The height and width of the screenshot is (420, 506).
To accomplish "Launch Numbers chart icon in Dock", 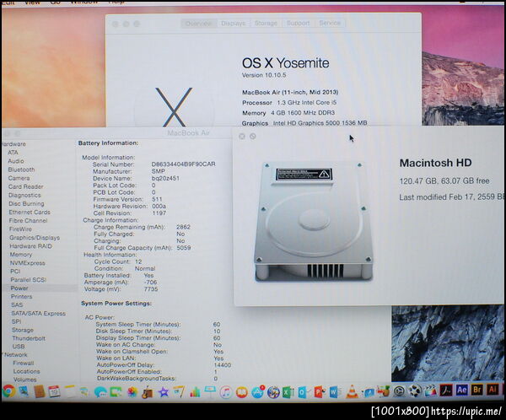I will 195,392.
